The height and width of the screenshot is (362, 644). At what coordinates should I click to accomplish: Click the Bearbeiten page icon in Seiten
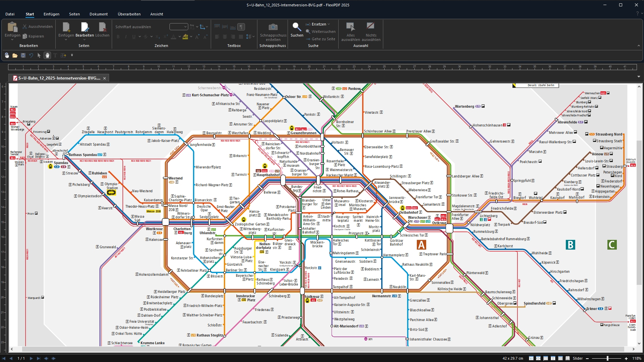pyautogui.click(x=85, y=27)
